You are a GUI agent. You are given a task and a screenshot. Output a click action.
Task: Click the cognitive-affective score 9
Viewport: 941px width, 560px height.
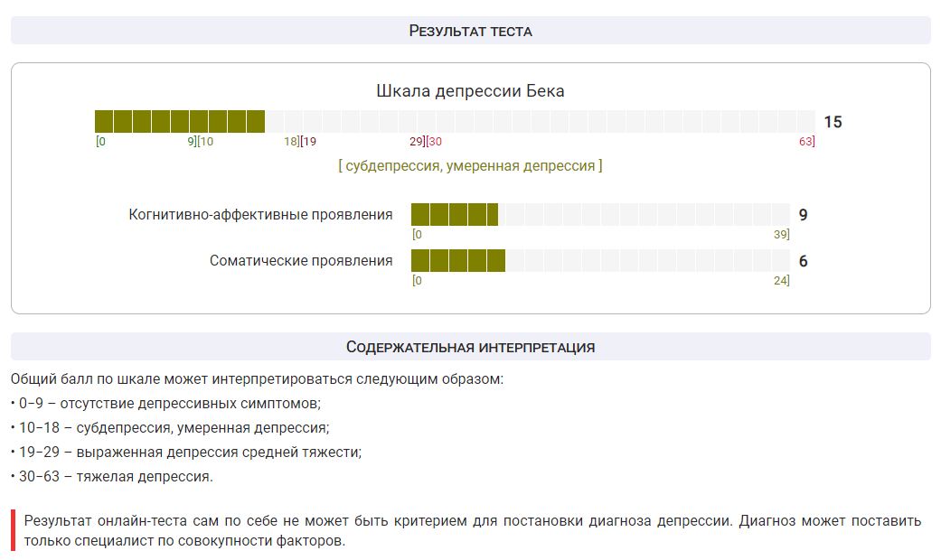pos(803,215)
